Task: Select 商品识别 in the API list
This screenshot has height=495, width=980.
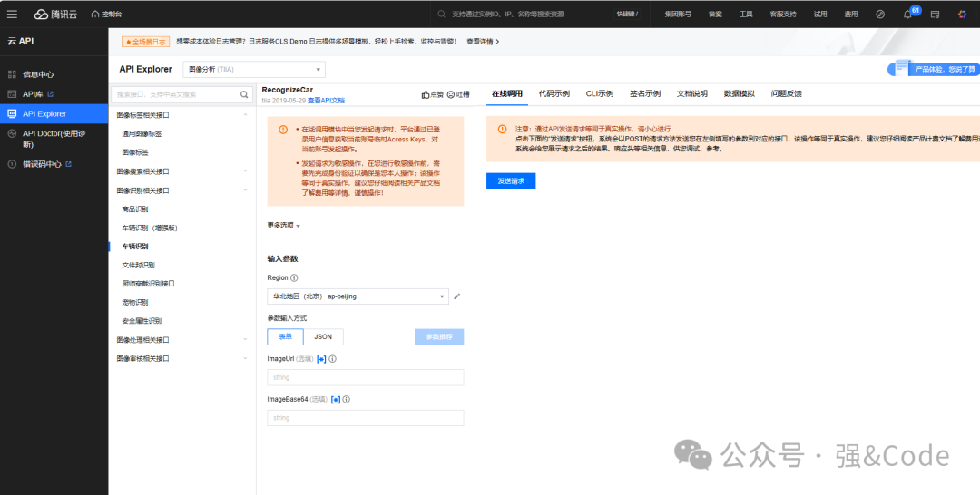Action: (x=135, y=209)
